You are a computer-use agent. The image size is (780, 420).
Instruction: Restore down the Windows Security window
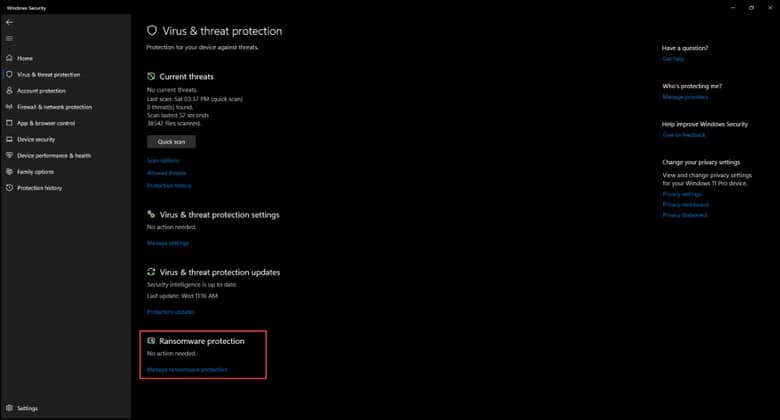(751, 8)
